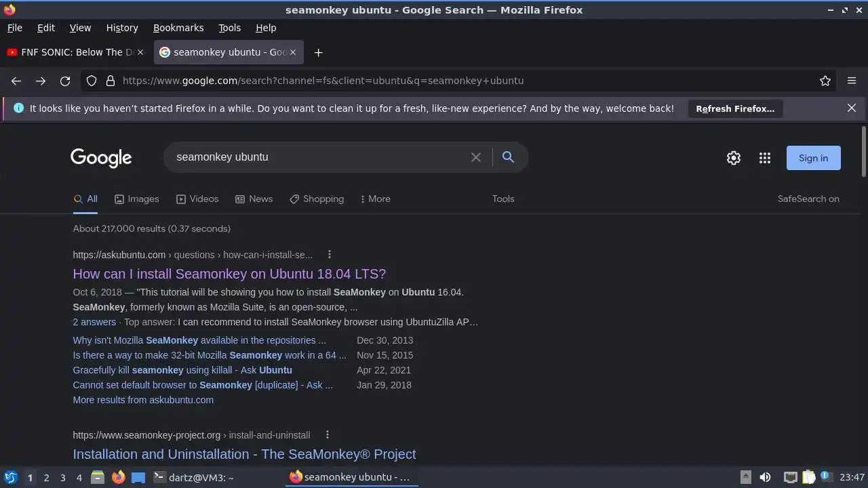Open the Help menu
The width and height of the screenshot is (868, 488).
[x=266, y=28]
